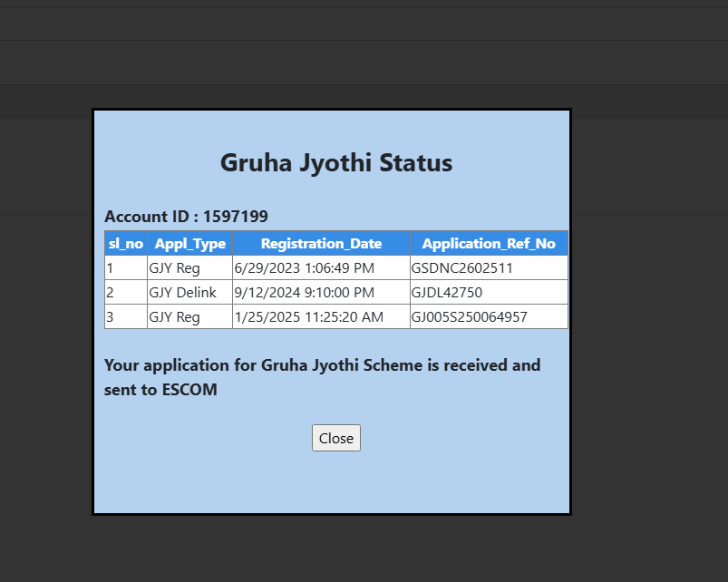Screen dimensions: 728x582
Task: Select the Account ID : 1597199 text
Action: click(x=186, y=217)
